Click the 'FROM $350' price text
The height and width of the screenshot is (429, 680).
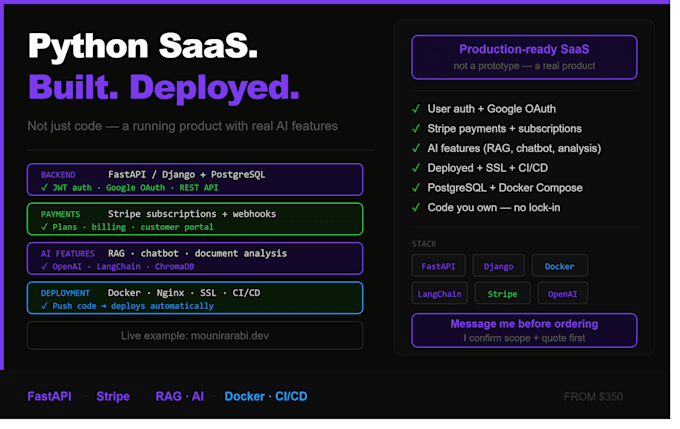(x=593, y=397)
